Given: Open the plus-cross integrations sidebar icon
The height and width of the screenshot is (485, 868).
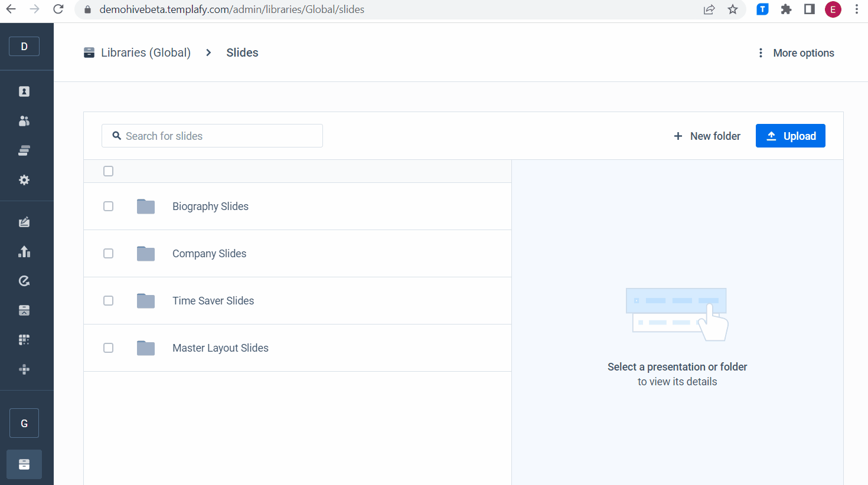Looking at the screenshot, I should (x=24, y=369).
